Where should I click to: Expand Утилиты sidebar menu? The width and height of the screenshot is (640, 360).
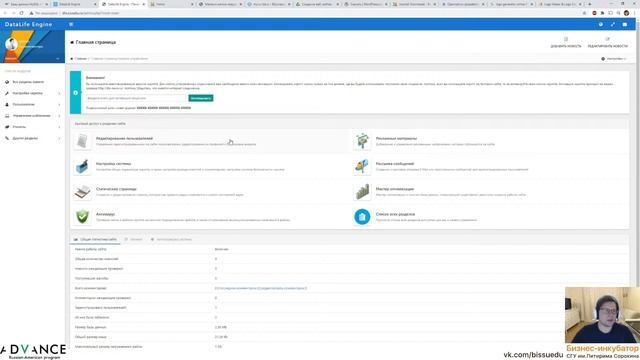[x=32, y=127]
